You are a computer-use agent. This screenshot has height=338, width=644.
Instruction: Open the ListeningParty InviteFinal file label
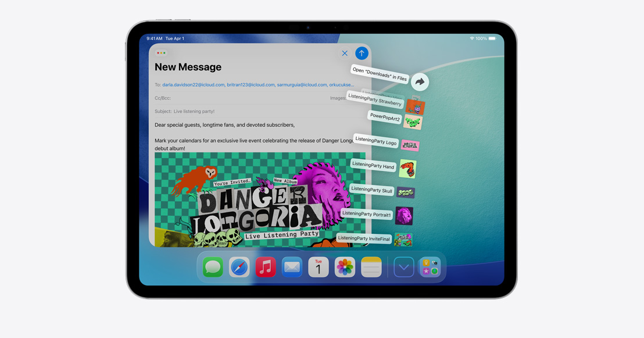363,238
